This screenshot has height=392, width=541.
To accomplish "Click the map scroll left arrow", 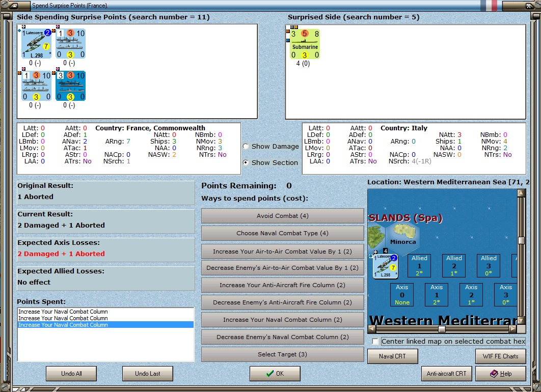I will (371, 329).
